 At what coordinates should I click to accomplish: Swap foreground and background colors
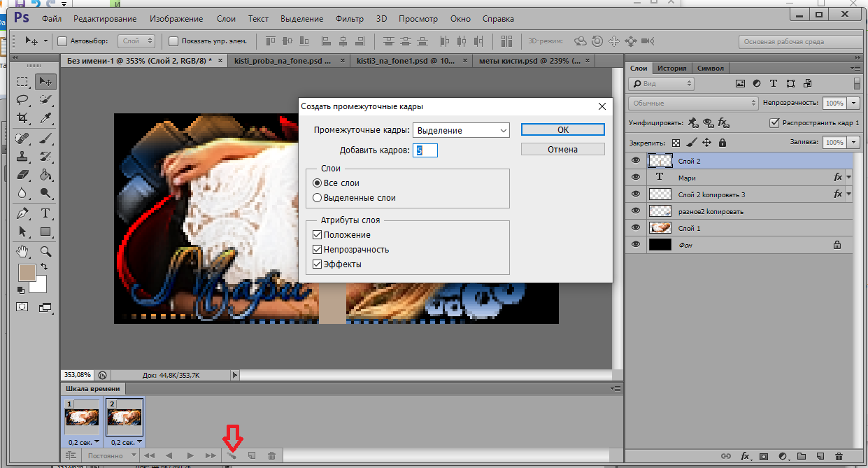click(43, 267)
